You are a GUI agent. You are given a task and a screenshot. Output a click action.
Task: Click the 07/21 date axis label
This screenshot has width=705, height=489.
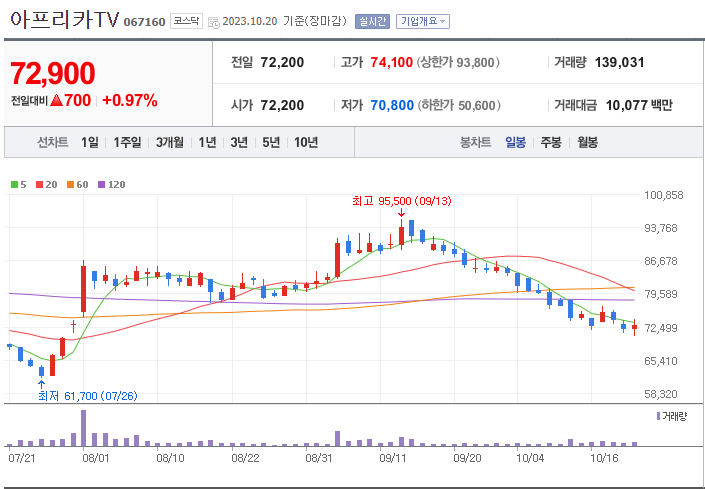pos(21,458)
